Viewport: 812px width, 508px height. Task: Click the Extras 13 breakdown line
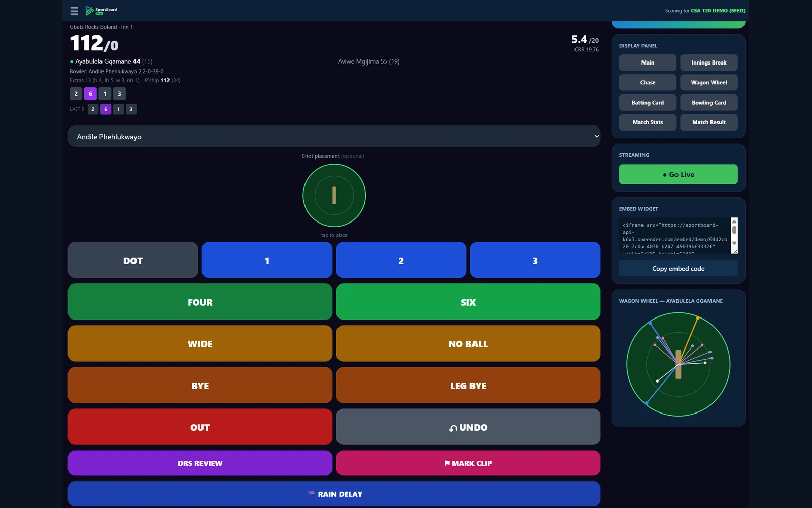click(105, 80)
